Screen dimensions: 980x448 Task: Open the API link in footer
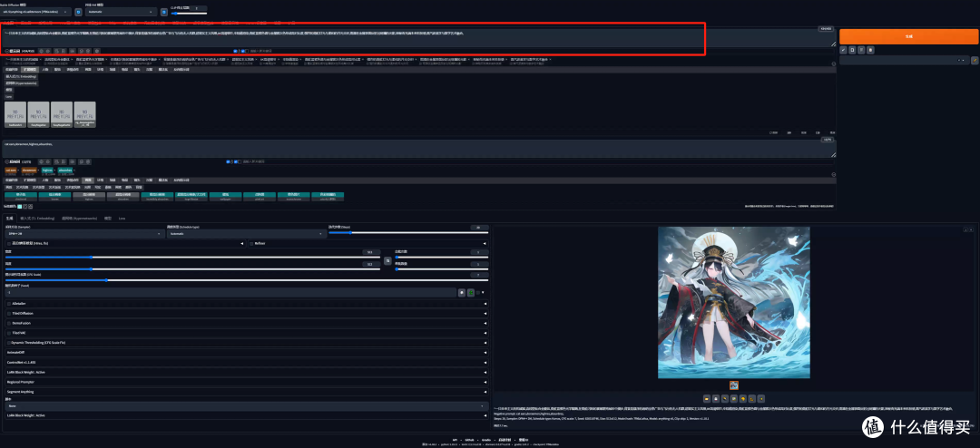tap(455, 439)
